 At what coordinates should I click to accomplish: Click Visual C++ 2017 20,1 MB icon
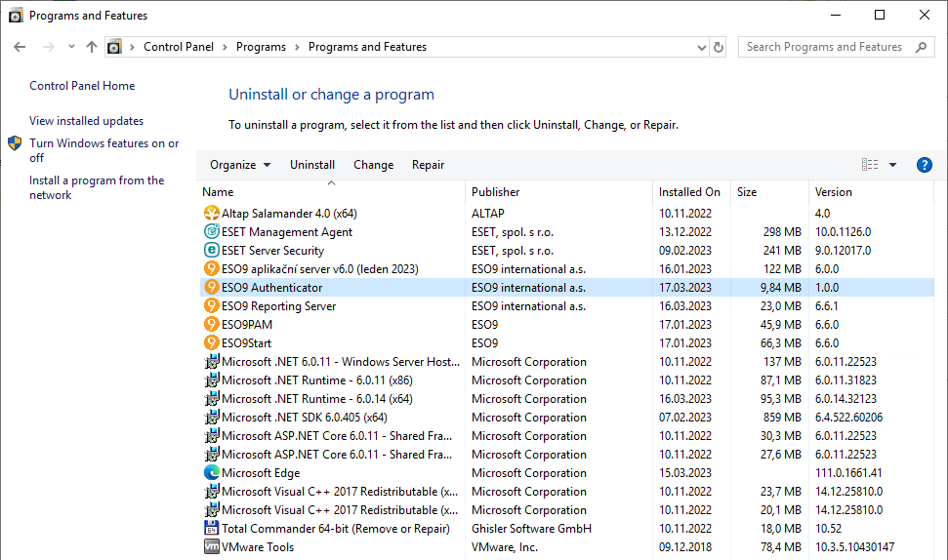click(x=211, y=510)
